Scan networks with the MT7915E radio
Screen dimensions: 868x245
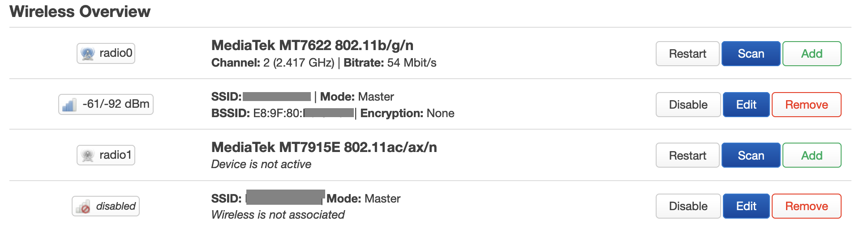[x=751, y=155]
